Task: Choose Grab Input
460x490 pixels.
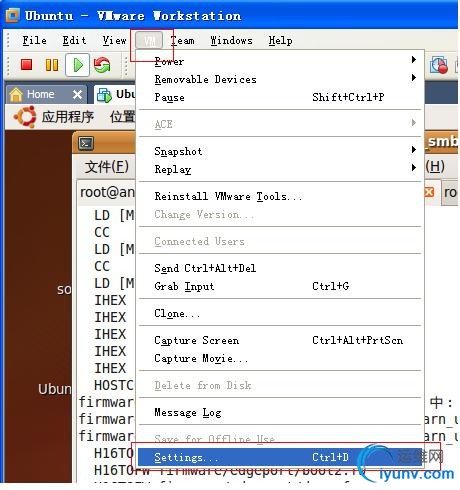Action: (x=280, y=286)
